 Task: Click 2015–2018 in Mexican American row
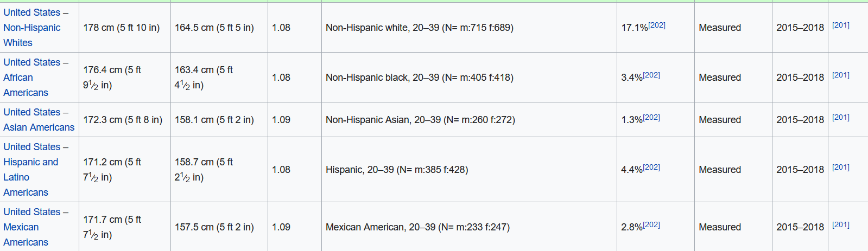pyautogui.click(x=800, y=227)
